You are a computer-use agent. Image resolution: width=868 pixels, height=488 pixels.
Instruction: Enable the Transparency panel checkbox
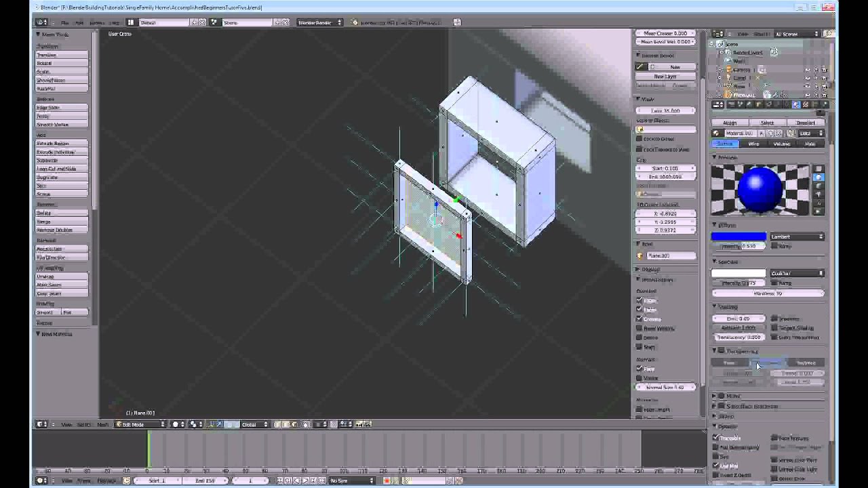pos(722,351)
